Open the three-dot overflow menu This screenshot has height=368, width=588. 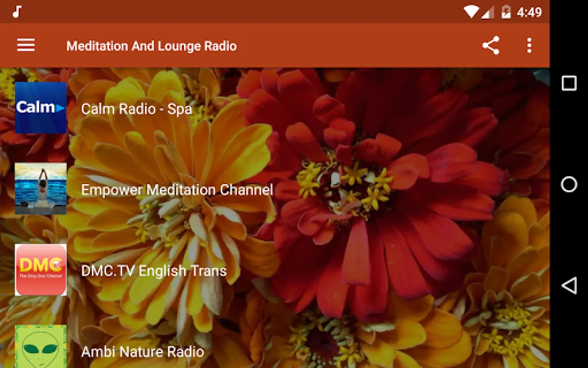(529, 45)
